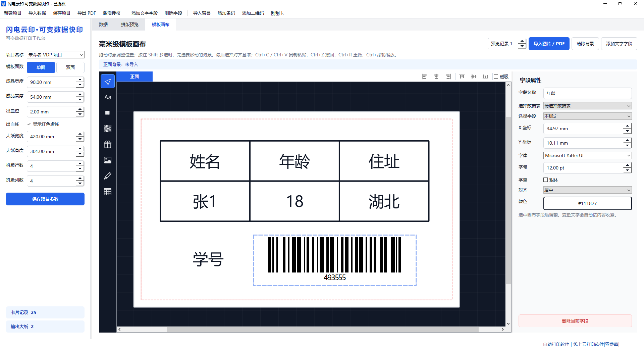Align objects vertically centered

[474, 77]
